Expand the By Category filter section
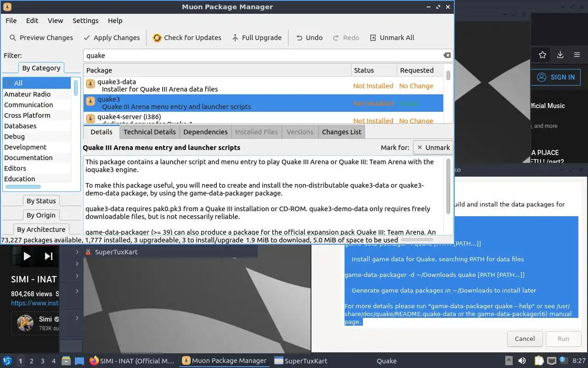Screen dimensions: 588x368 41,68
